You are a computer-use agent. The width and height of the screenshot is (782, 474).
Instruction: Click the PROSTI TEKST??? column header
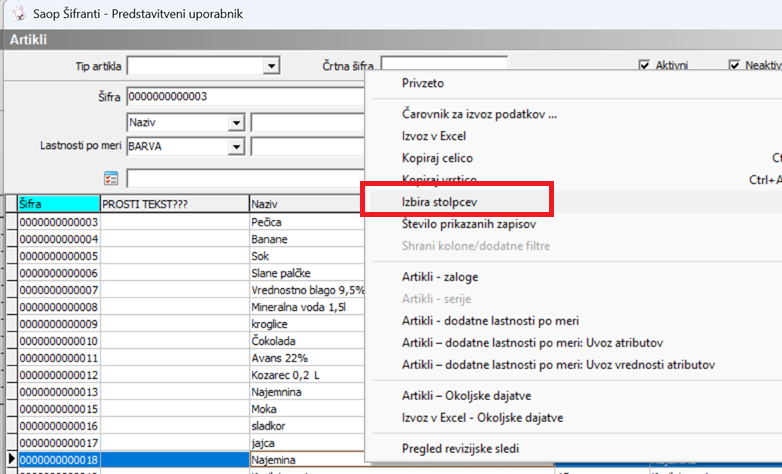tap(175, 204)
